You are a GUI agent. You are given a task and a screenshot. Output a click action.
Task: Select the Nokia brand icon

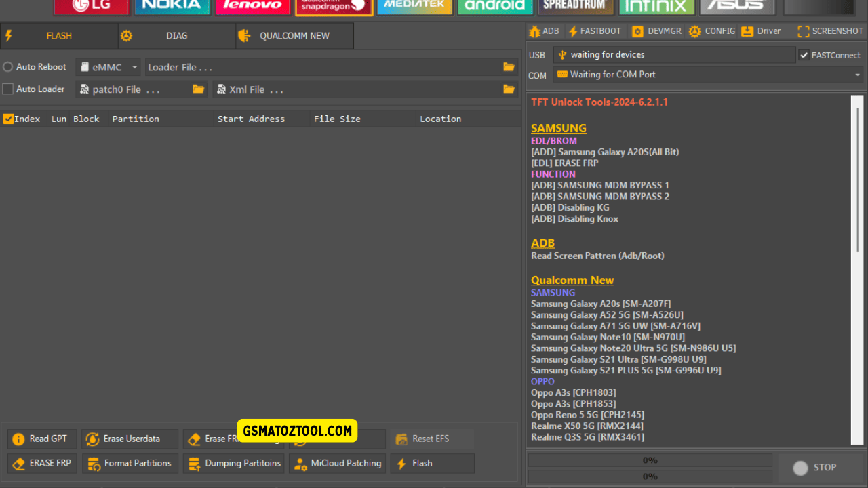tap(172, 5)
